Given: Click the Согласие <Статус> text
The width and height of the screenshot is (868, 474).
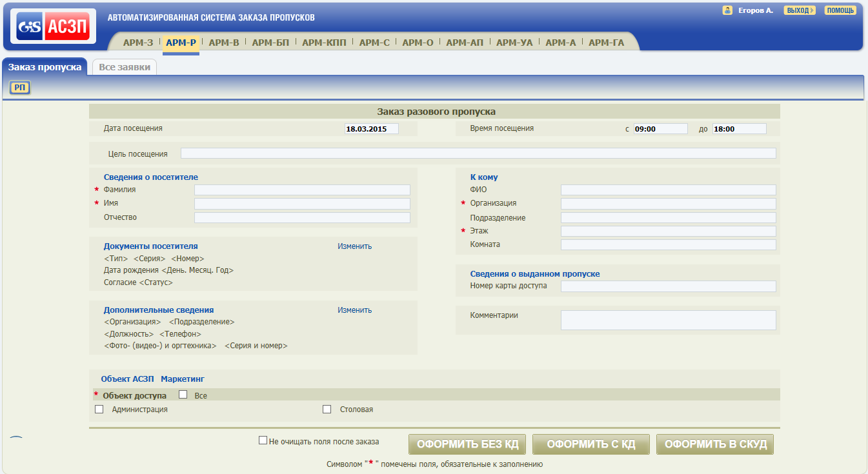Looking at the screenshot, I should coord(138,282).
